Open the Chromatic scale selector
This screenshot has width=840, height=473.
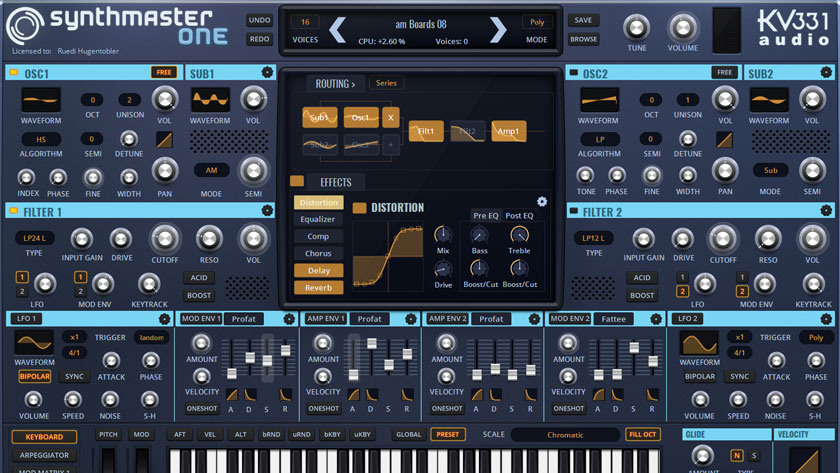[x=565, y=435]
